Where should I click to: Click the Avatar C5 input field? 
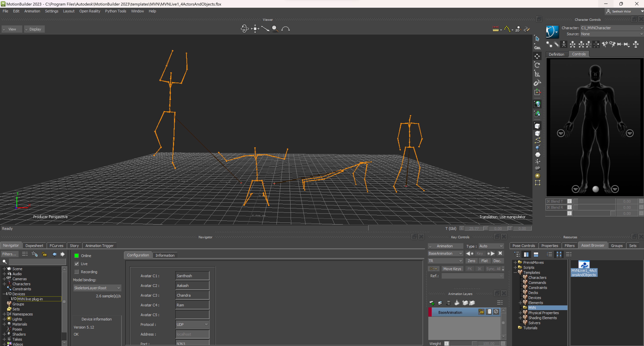coord(192,314)
